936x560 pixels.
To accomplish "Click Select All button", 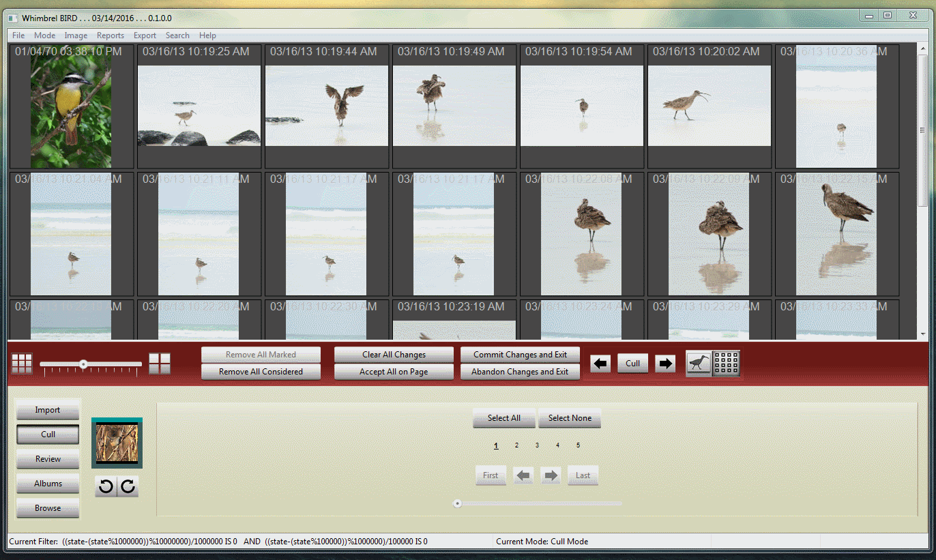I will (504, 418).
